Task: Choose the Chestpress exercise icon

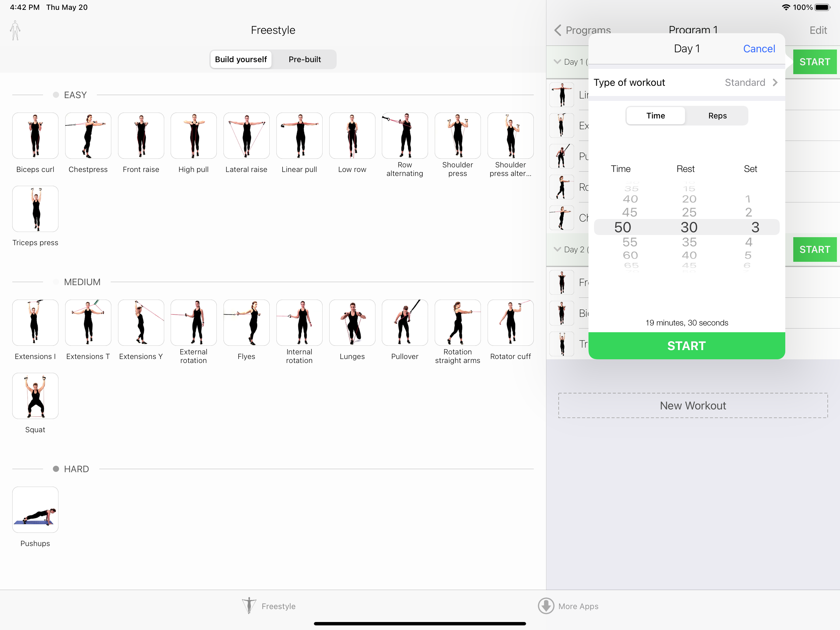Action: click(88, 136)
